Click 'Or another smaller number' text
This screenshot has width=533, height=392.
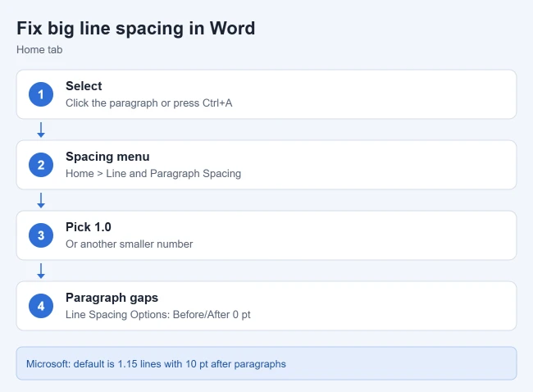[x=130, y=244]
